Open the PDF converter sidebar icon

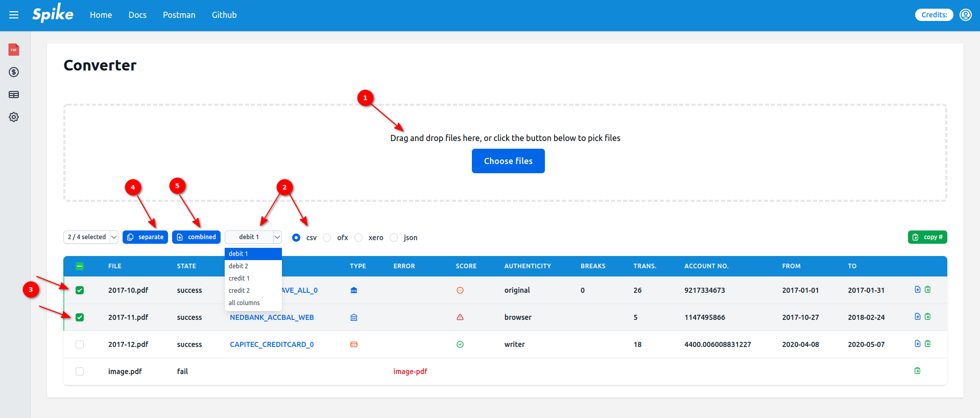tap(14, 50)
